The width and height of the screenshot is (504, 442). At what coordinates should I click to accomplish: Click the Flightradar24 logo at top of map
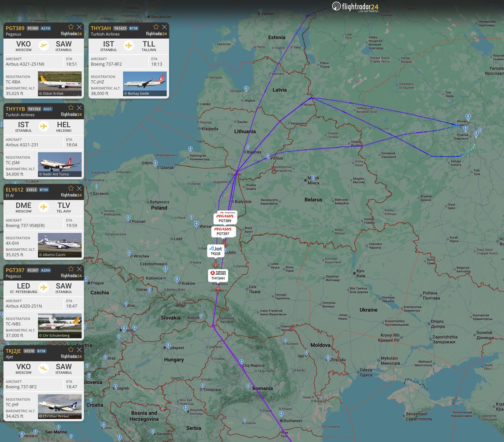(355, 7)
